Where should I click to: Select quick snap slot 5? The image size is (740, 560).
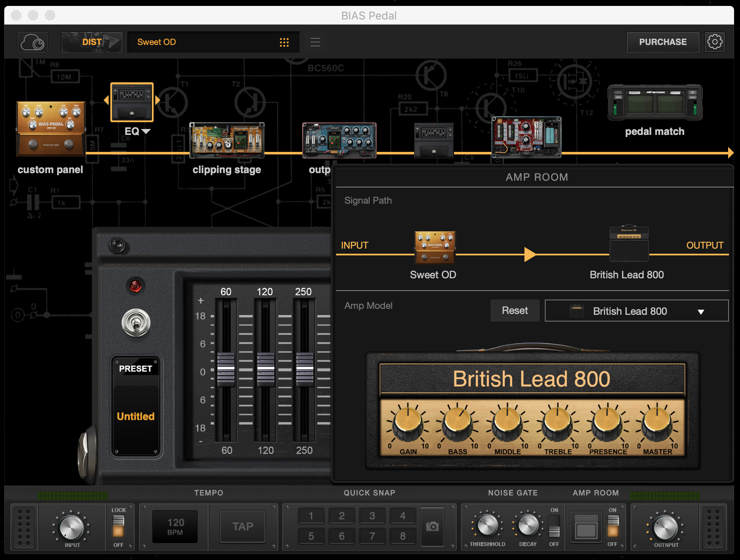[311, 536]
